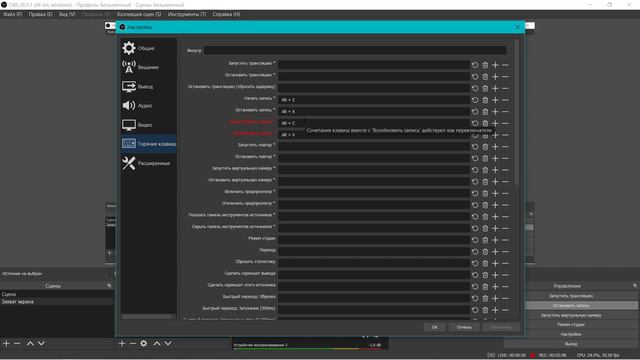Move the selected source down with arrow icon
The height and width of the screenshot is (360, 640).
[168, 344]
